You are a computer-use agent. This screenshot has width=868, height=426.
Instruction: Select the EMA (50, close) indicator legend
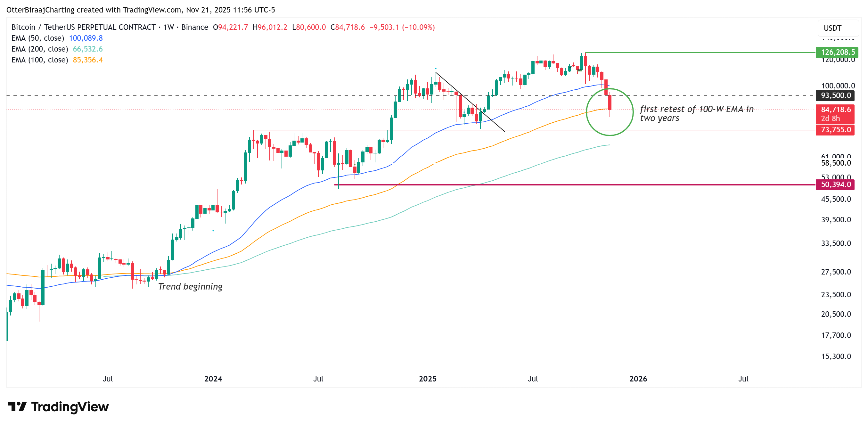[x=38, y=38]
